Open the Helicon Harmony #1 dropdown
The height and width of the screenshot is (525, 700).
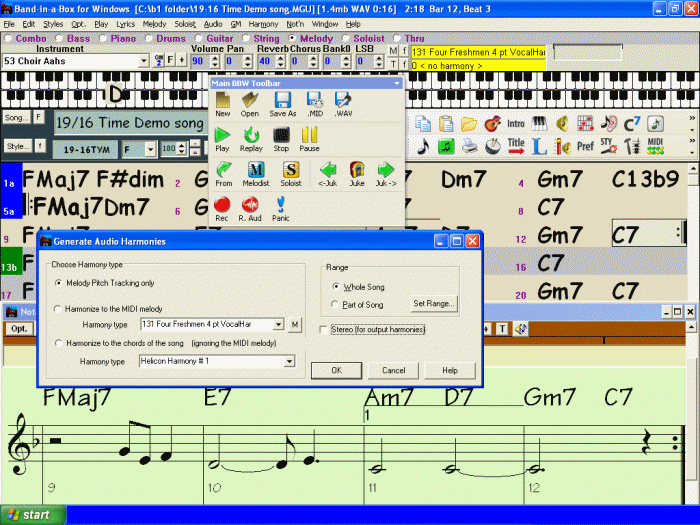click(289, 361)
